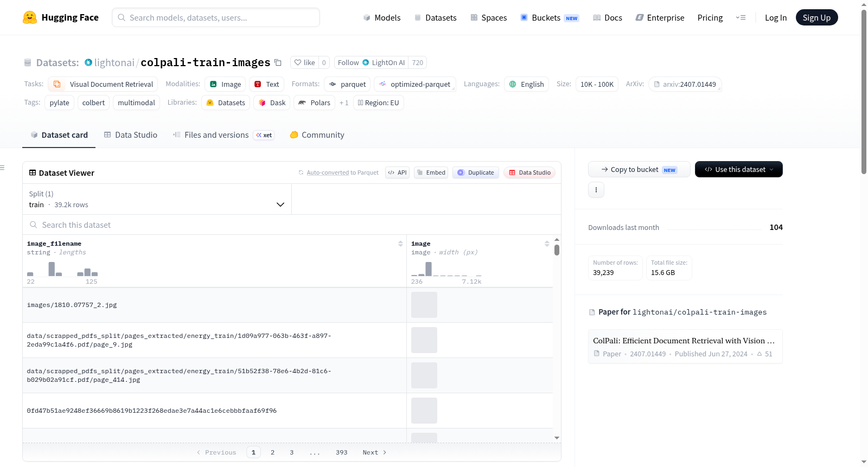Click the left sidebar table-of-contents icon
Image resolution: width=868 pixels, height=467 pixels.
(3, 168)
